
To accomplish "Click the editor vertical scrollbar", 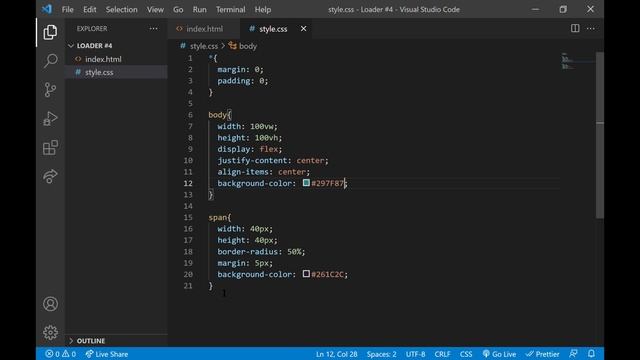I will (600, 135).
